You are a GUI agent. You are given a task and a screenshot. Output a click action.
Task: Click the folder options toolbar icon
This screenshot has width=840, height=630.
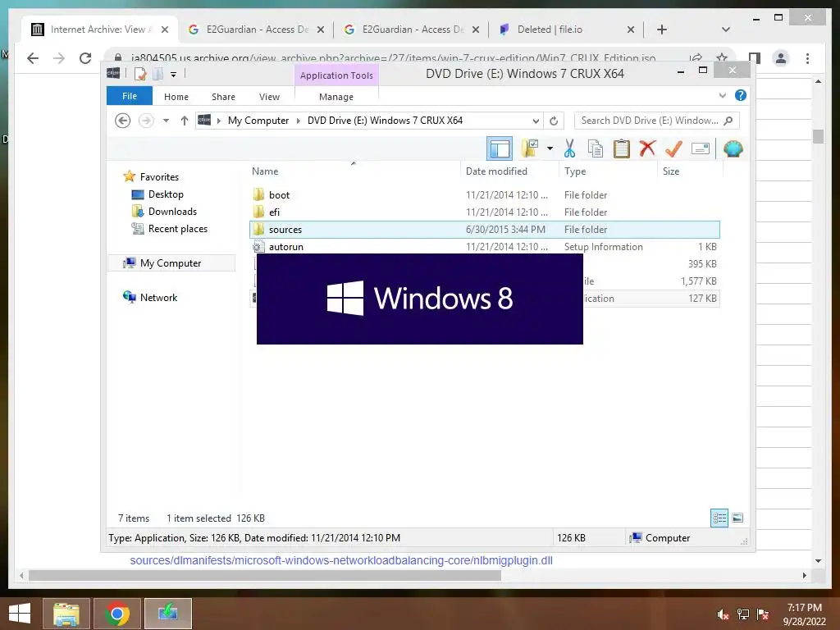point(530,148)
